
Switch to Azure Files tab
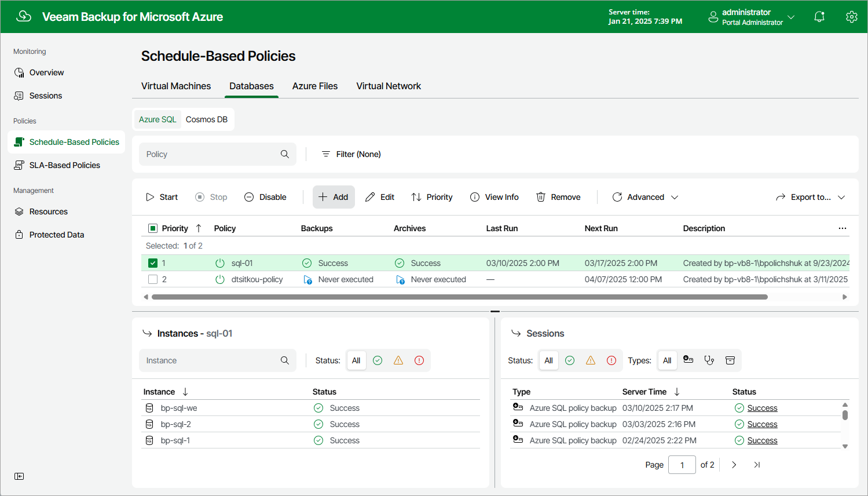[315, 86]
